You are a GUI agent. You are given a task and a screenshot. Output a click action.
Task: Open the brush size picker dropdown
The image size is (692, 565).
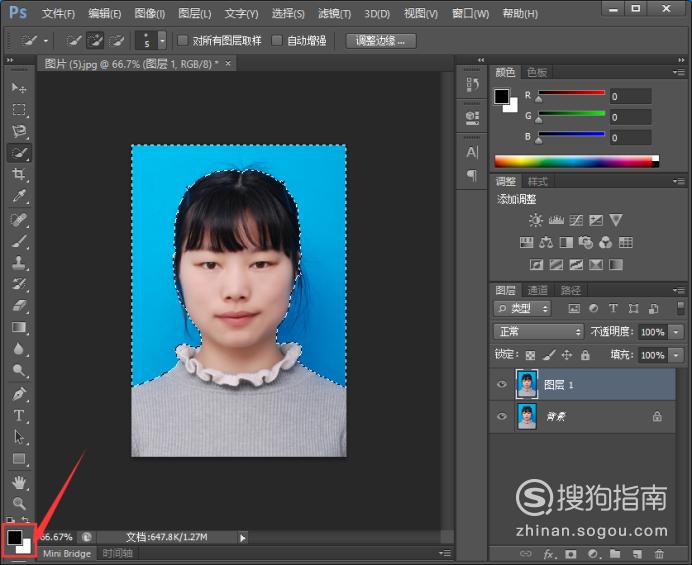click(162, 41)
